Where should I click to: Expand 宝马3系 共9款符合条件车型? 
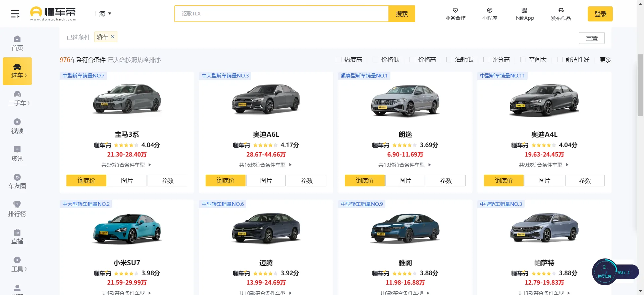tap(126, 165)
